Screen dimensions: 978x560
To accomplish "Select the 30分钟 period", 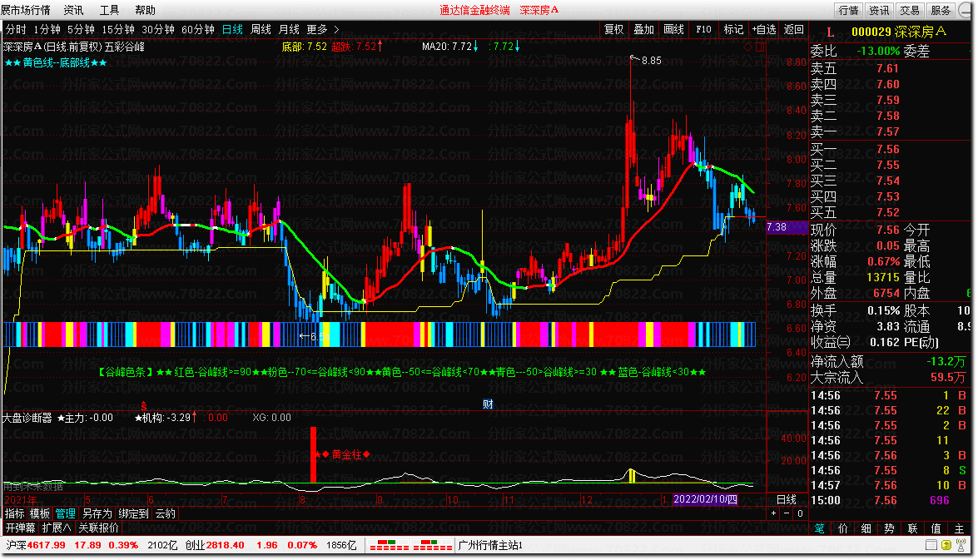I will click(158, 29).
